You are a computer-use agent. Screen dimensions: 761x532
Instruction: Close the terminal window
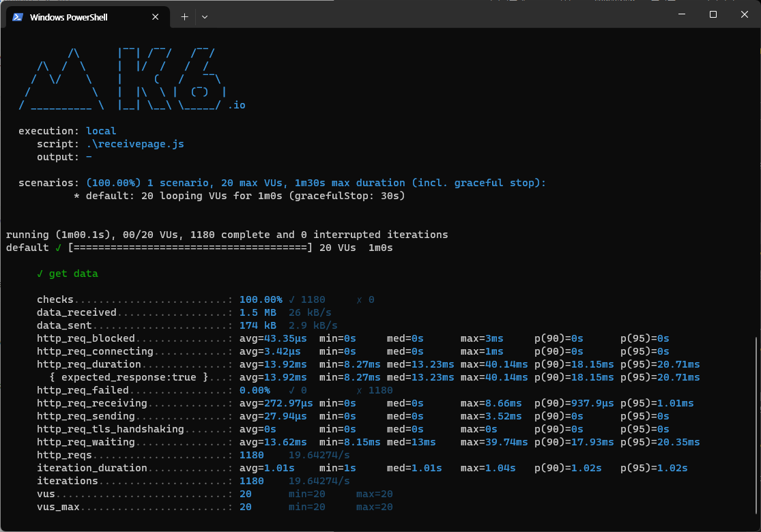[745, 14]
